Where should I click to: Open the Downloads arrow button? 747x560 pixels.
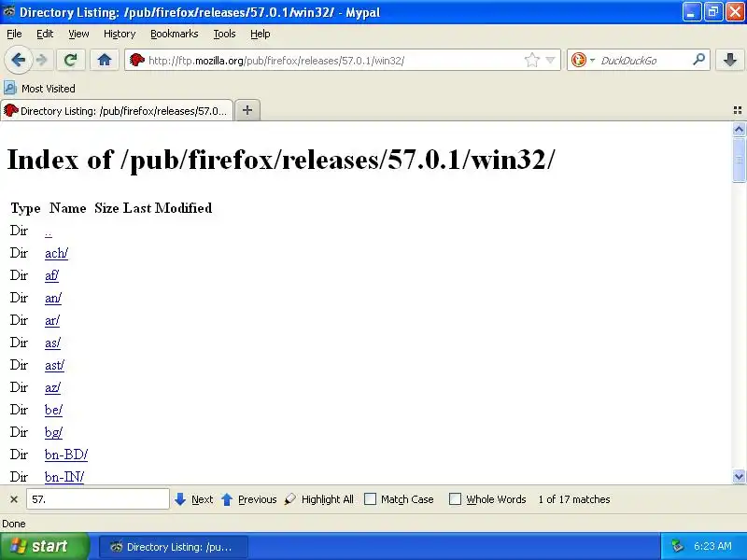tap(729, 60)
